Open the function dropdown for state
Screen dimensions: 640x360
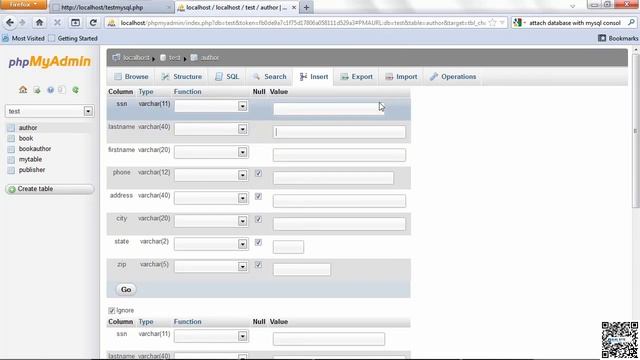(211, 244)
